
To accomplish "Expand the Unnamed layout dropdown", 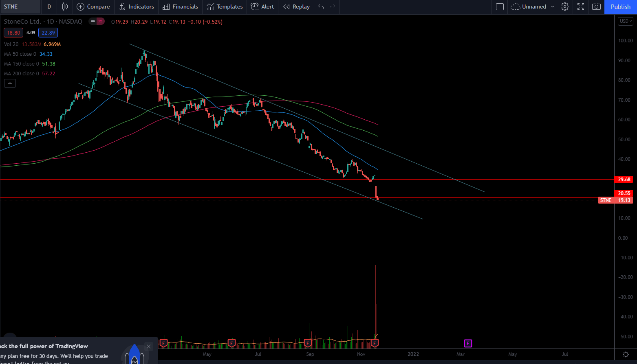I will (553, 7).
